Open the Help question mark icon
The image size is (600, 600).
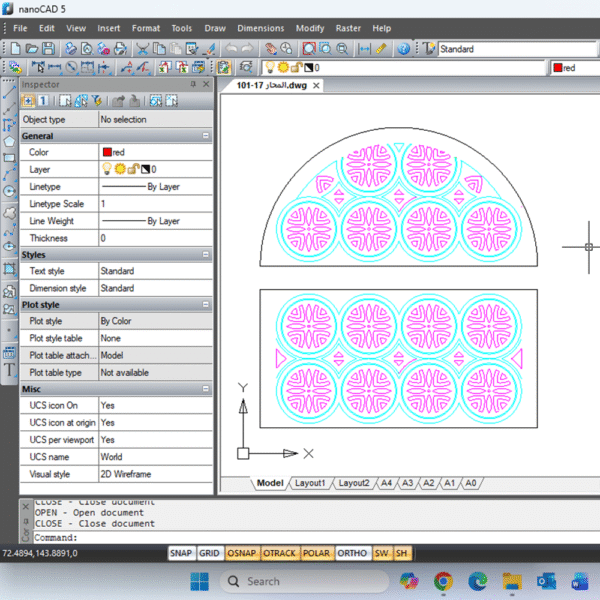click(403, 48)
